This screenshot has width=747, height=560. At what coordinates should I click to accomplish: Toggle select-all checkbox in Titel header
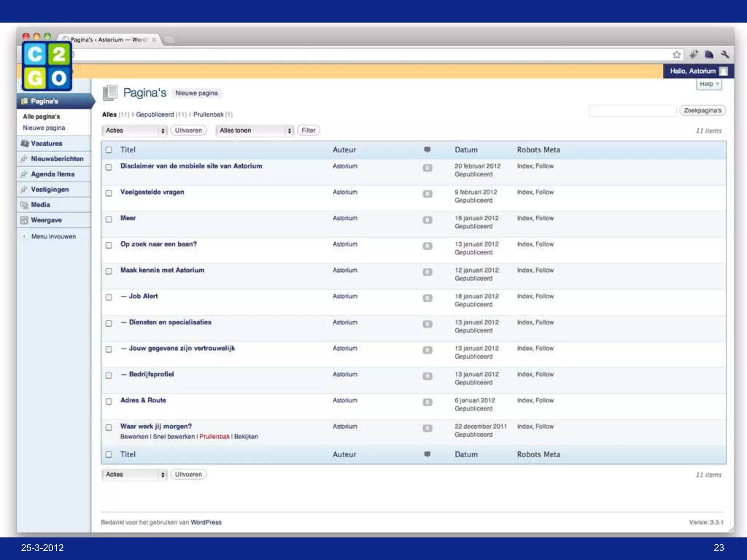109,150
